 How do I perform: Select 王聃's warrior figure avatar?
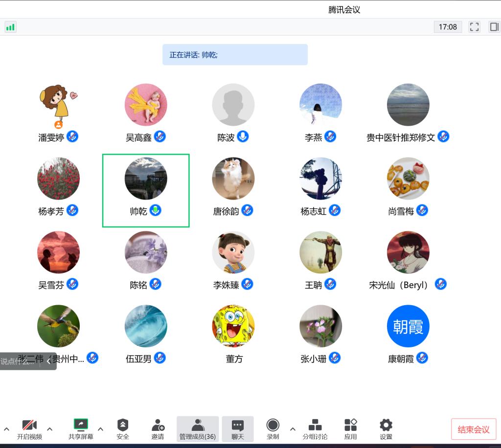tap(321, 252)
